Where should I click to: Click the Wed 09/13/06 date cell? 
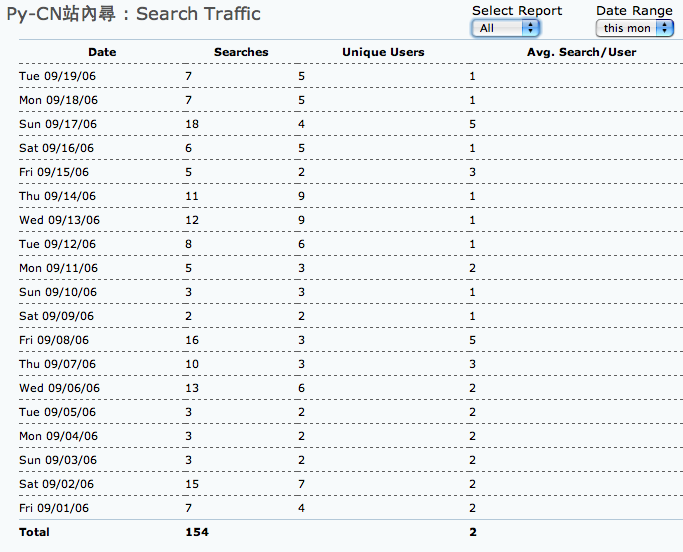58,220
